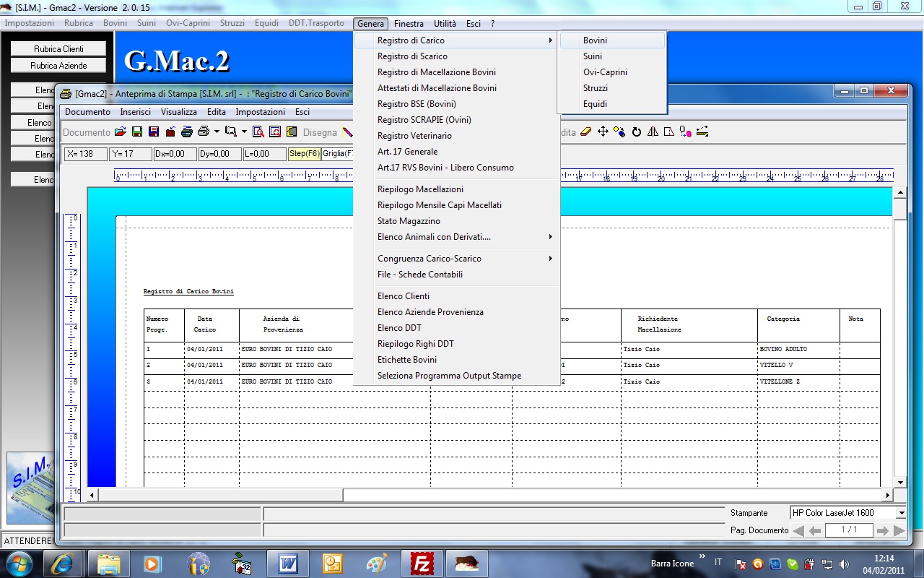Open the dropdown arrow beside the zoom pages icon
The width and height of the screenshot is (924, 578).
point(244,132)
